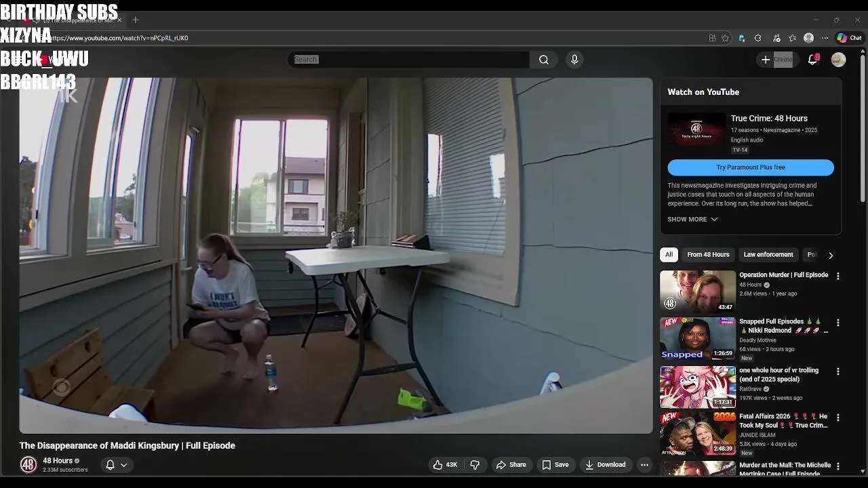Click the RatGrave channel name
This screenshot has height=488, width=868.
pos(750,389)
